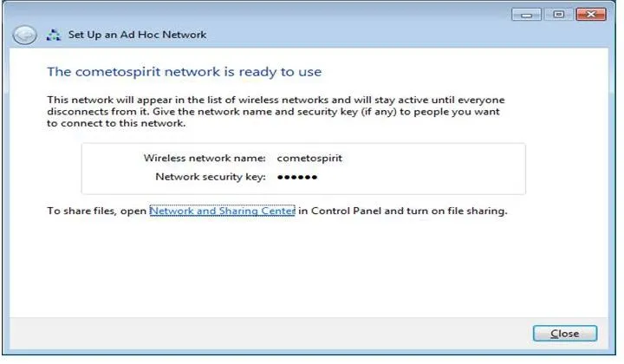
Task: Maximize the Ad Hoc Network window
Action: coord(558,15)
